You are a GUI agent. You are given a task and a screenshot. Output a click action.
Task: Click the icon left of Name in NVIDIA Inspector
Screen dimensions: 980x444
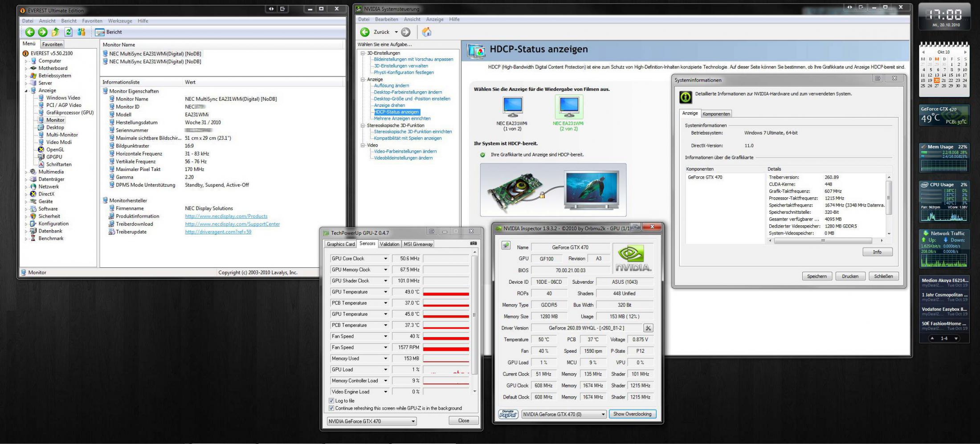[506, 245]
